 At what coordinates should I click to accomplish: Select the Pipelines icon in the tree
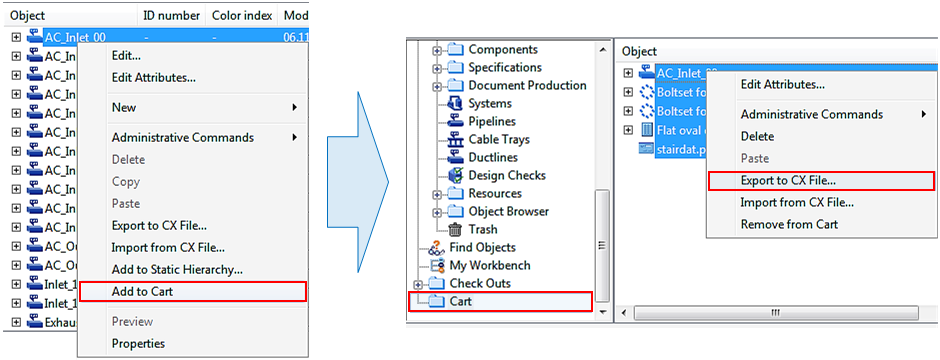click(x=455, y=122)
